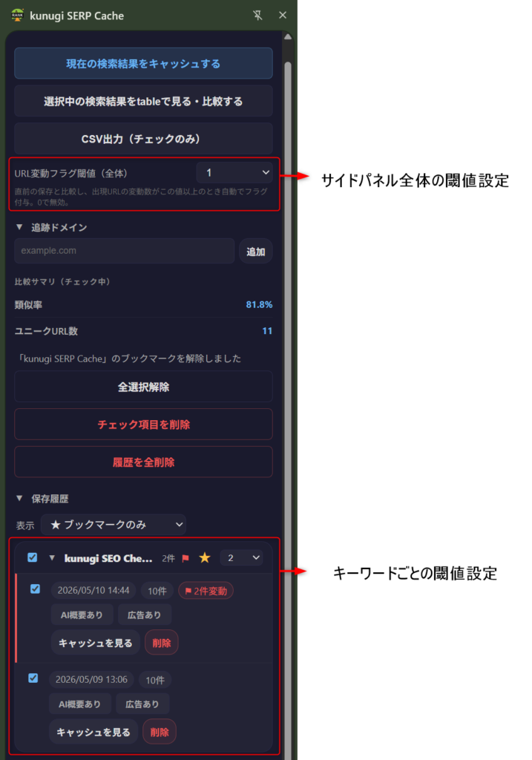This screenshot has height=760, width=532.
Task: Click 選択中の検索結果をtableで見る・比較する button
Action: 143,101
